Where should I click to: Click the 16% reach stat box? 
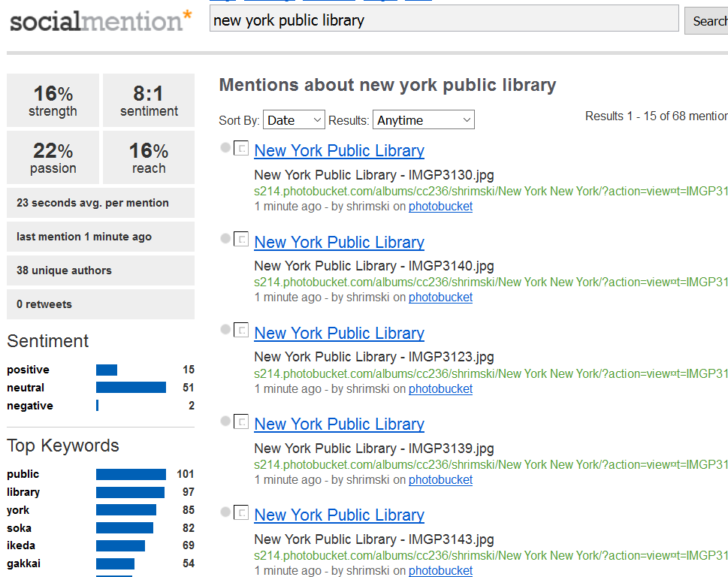[149, 157]
